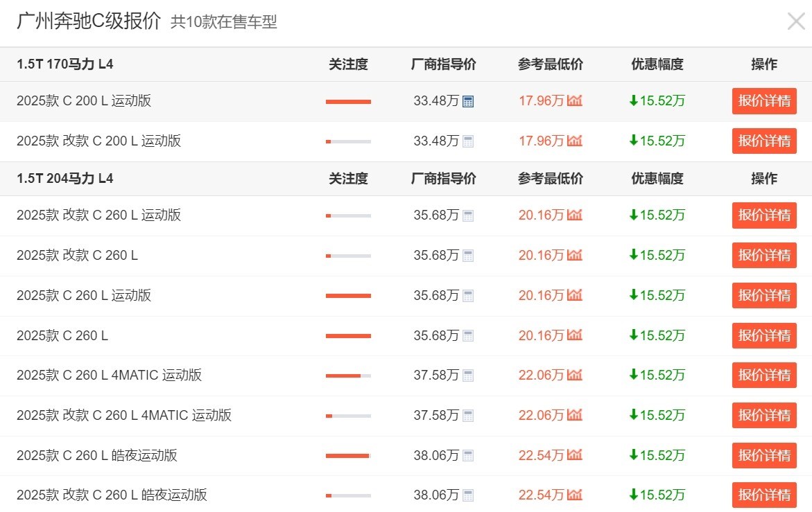The image size is (812, 512).
Task: Open 2025款 C 260 L 皓夜运动版 model link
Action: pos(97,455)
